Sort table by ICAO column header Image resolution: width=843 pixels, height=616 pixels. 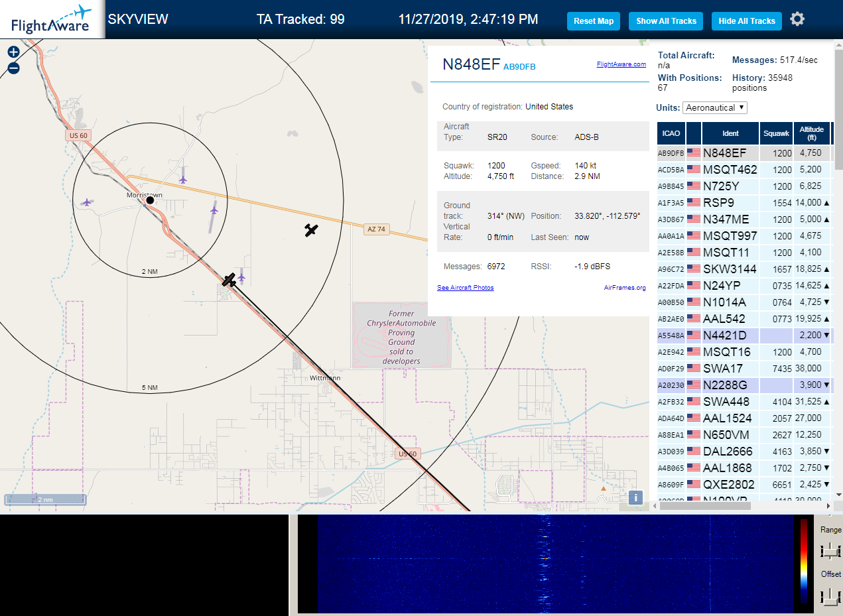[671, 133]
